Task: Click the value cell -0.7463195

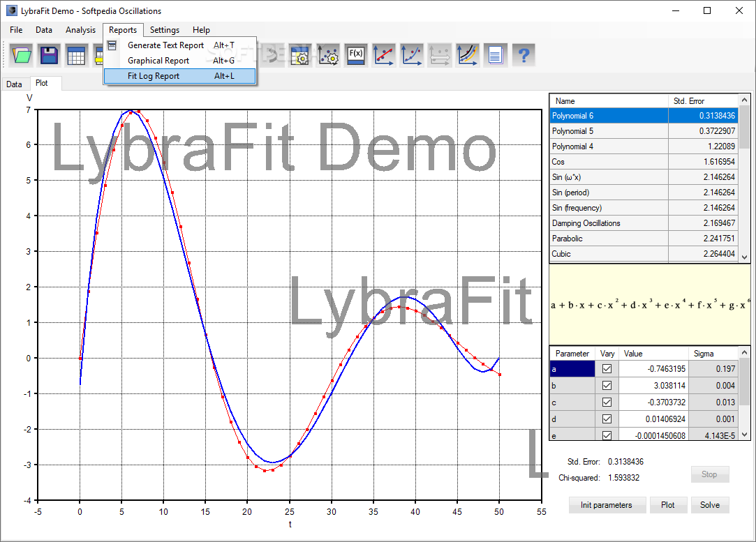Action: 653,369
